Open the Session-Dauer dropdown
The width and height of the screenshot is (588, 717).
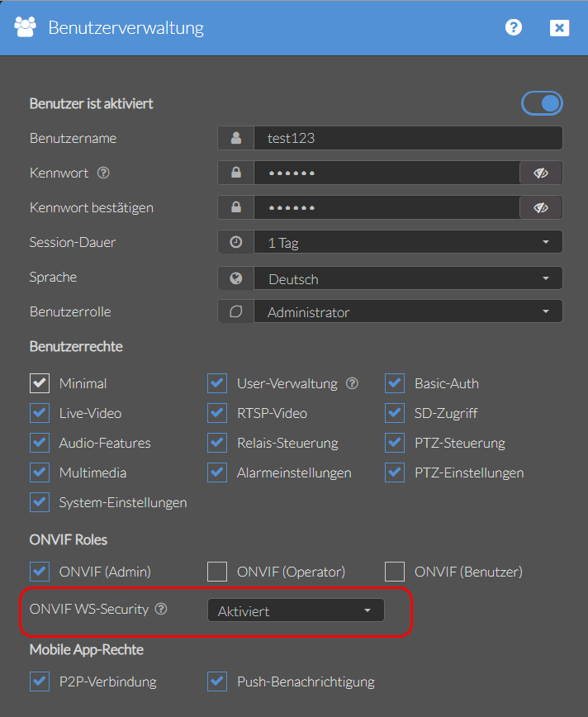coord(408,242)
